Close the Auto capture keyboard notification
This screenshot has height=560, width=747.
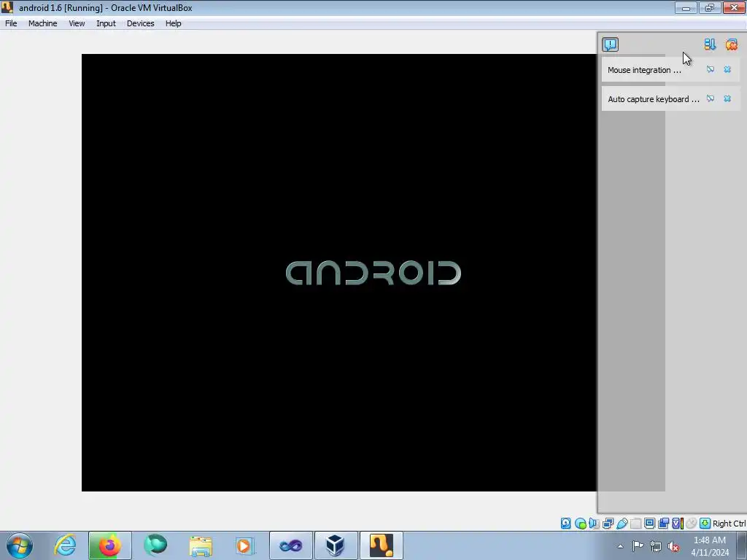(x=727, y=98)
